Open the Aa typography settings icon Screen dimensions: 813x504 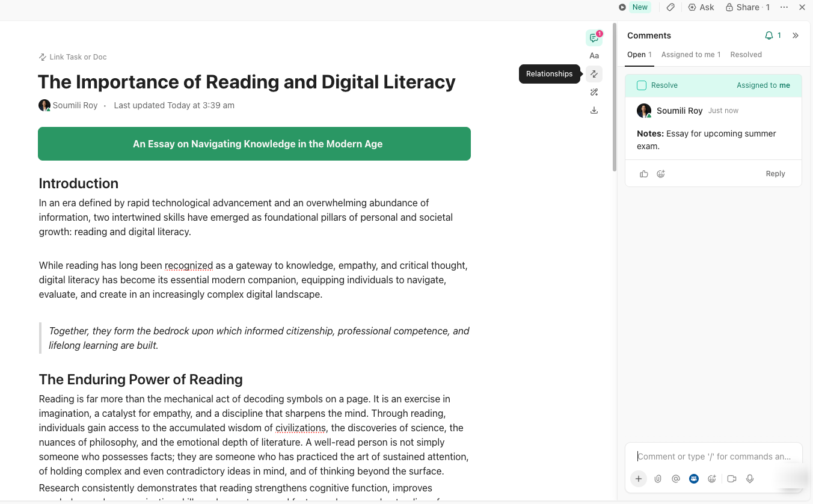[x=594, y=56]
